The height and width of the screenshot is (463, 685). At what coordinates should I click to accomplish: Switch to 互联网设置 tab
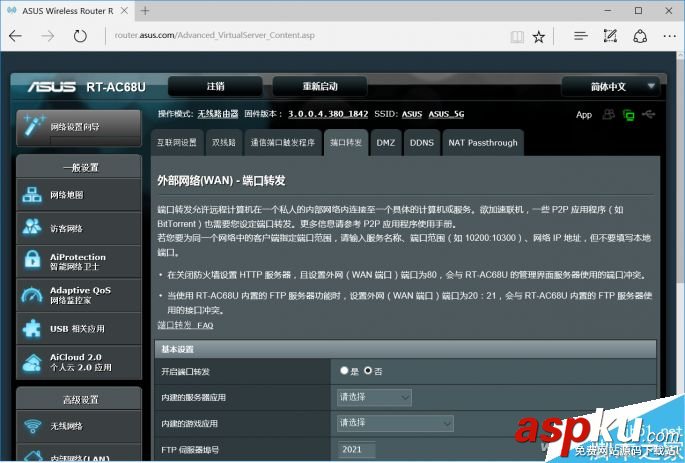click(177, 142)
